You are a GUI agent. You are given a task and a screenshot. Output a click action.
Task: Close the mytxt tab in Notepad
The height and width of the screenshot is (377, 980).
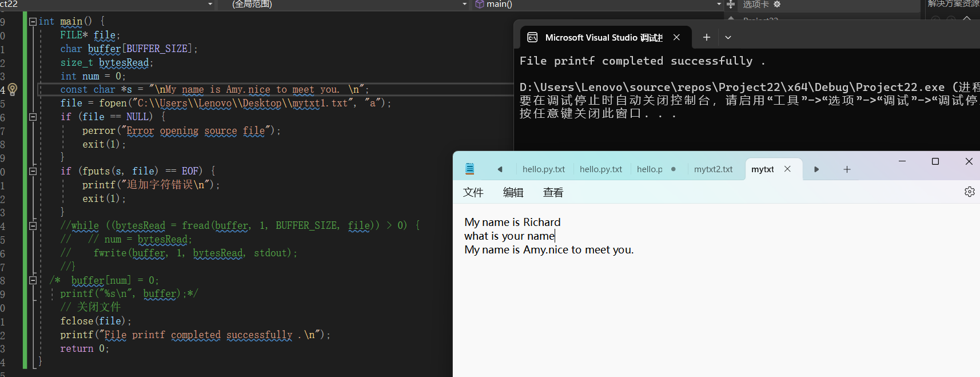pyautogui.click(x=787, y=169)
